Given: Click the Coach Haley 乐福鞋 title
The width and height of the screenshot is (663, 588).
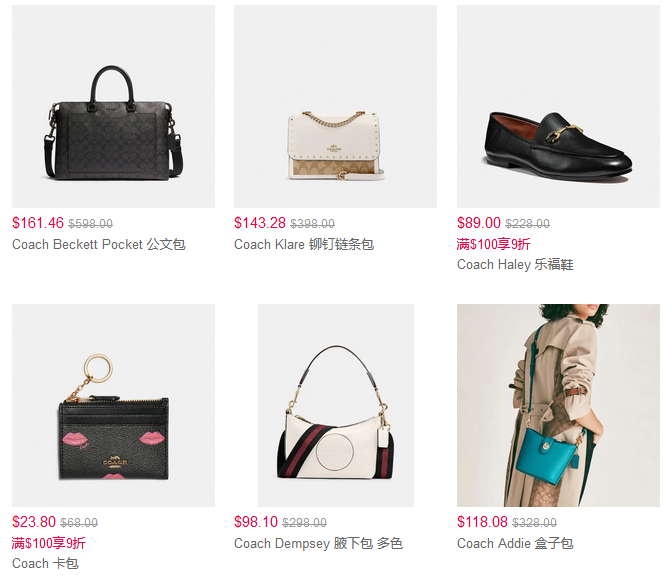Looking at the screenshot, I should point(515,265).
